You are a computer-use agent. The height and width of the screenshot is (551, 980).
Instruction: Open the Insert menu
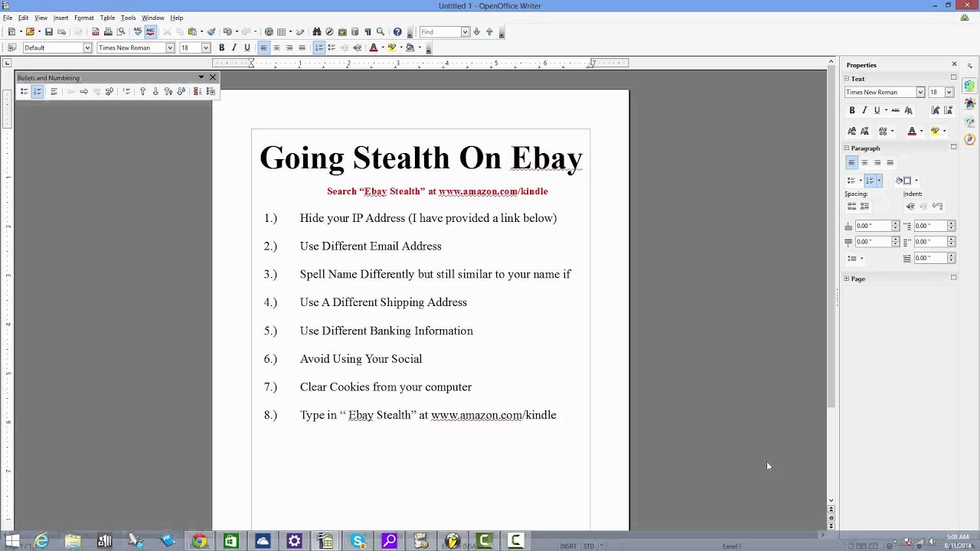coord(61,18)
